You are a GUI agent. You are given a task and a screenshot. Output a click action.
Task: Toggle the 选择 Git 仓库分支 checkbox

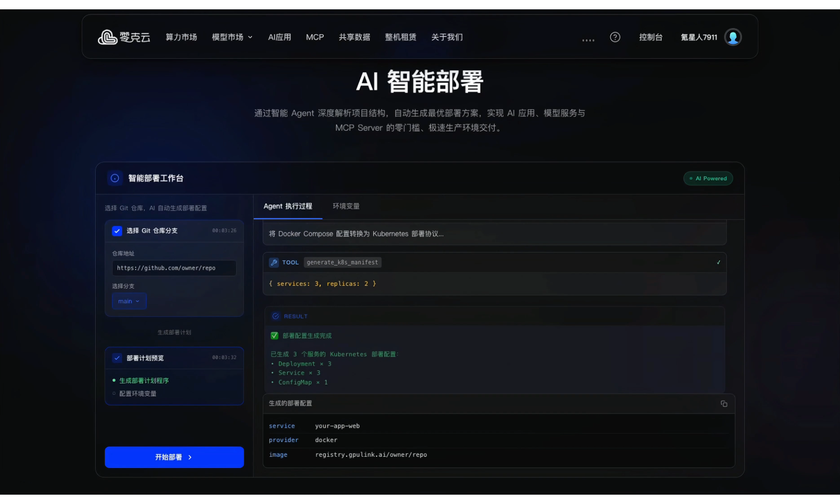coord(117,231)
